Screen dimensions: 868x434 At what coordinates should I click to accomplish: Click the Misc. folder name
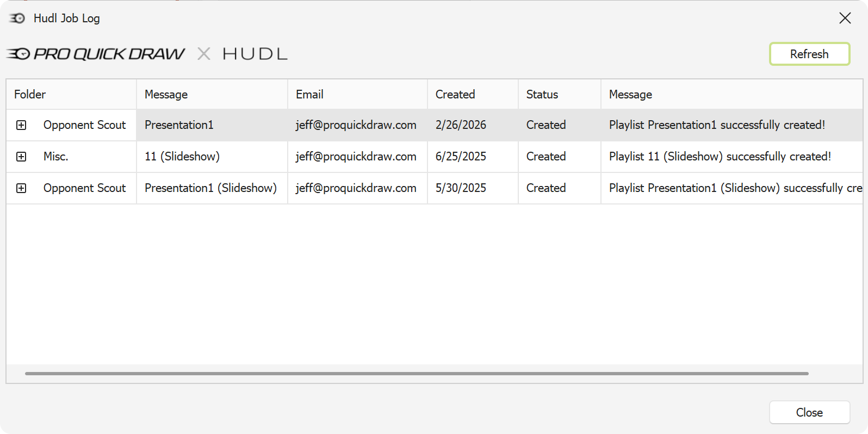pos(56,157)
